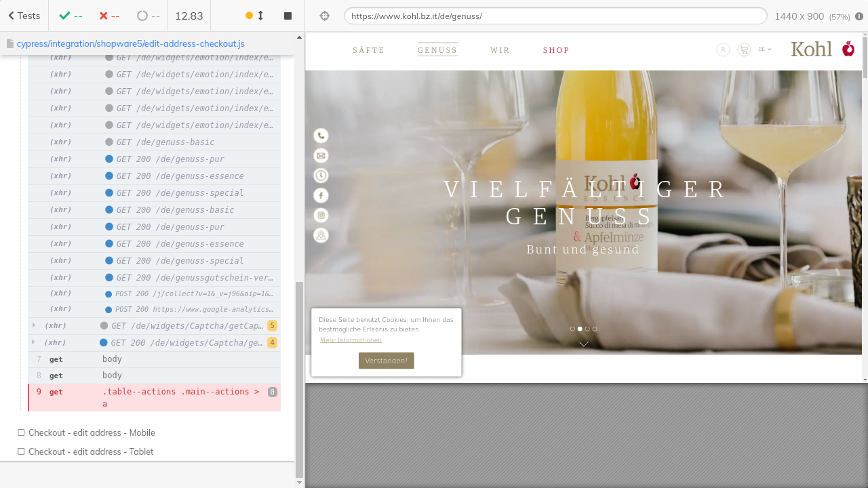Screen dimensions: 868x488
Task: Select Checkout - edit address - Mobile test
Action: coord(92,432)
